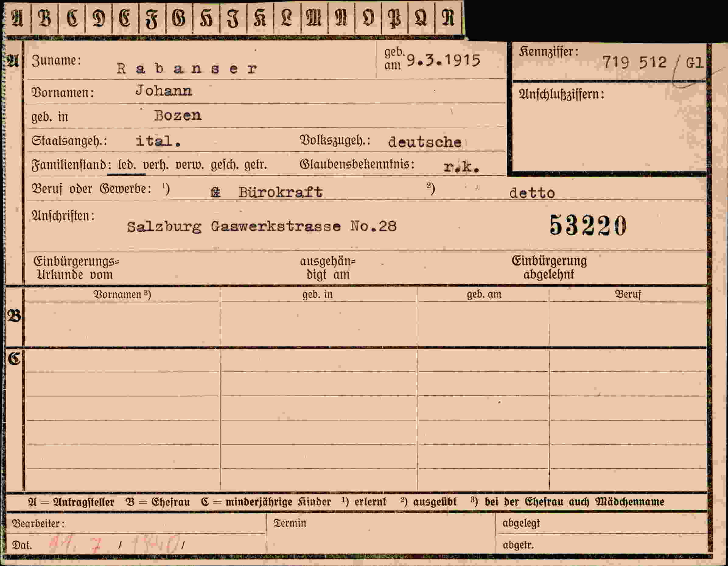Select the letter G index tab
Screen dimensions: 728x566
pyautogui.click(x=179, y=18)
